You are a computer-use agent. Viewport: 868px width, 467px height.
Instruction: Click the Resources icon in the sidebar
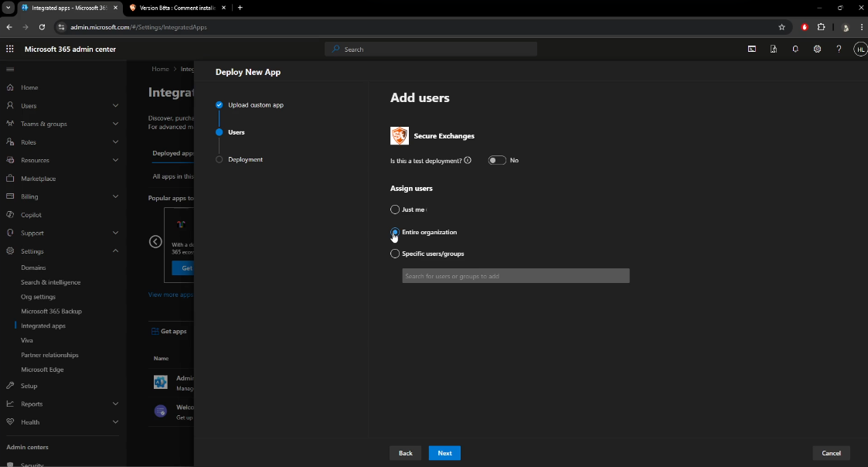tap(10, 160)
